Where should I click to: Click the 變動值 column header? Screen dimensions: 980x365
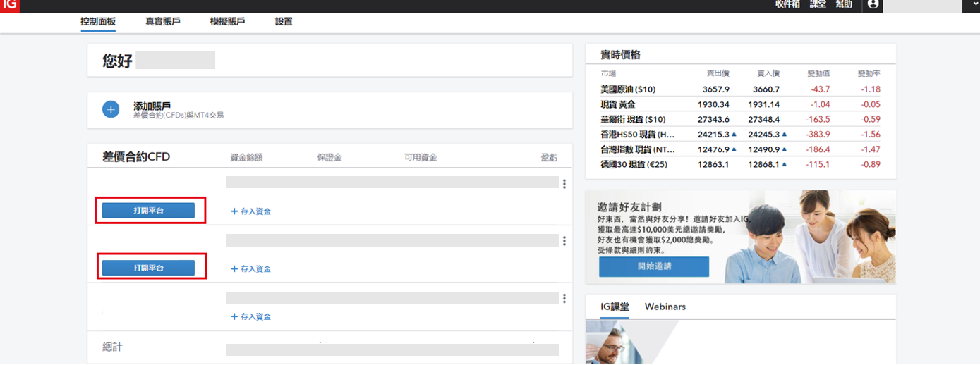(x=819, y=73)
